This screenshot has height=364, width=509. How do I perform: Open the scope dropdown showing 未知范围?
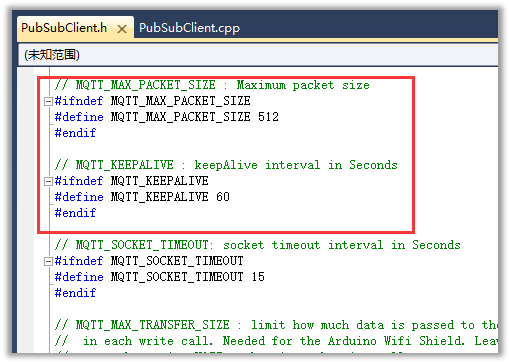258,55
